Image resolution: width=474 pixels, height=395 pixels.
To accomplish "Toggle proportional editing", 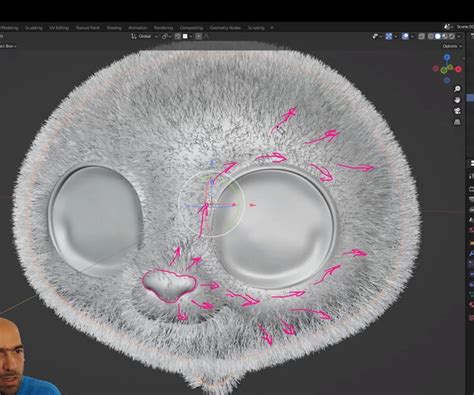I will point(199,36).
